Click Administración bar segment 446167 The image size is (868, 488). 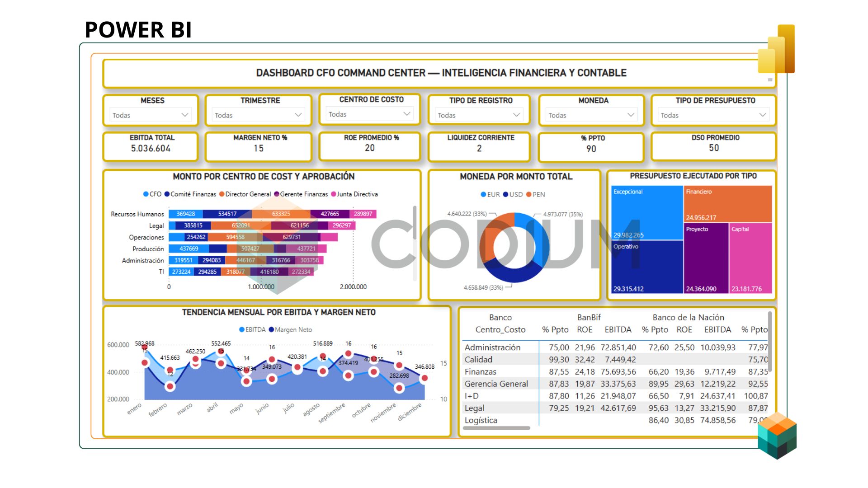coord(245,260)
